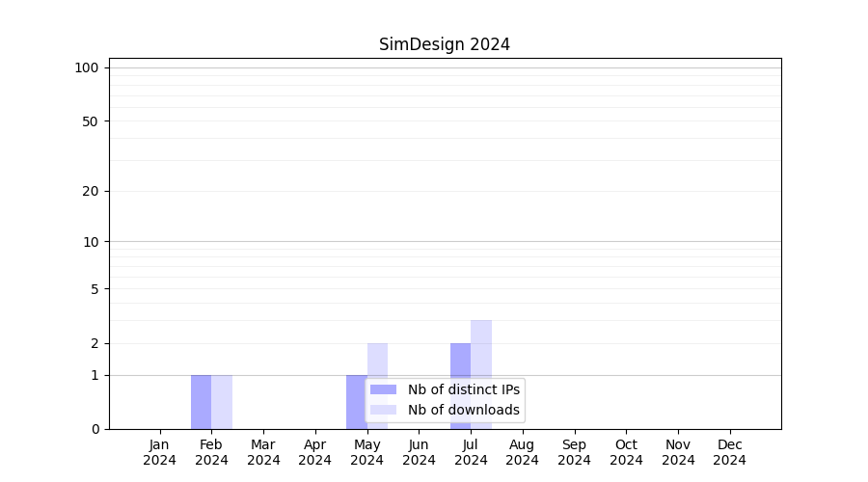Select the y-axis tick label '10'
The height and width of the screenshot is (482, 868).
click(x=91, y=242)
